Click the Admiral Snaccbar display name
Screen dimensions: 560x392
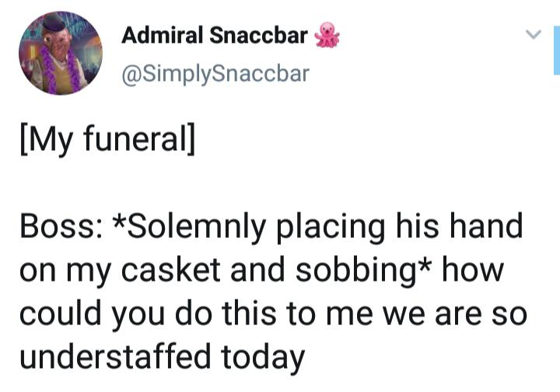[x=215, y=35]
